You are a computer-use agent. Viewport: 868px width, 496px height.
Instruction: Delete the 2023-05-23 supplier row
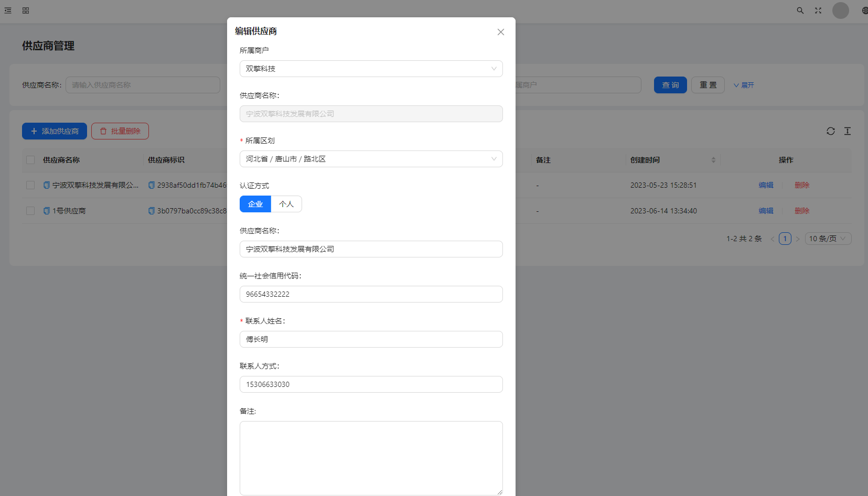pyautogui.click(x=802, y=185)
